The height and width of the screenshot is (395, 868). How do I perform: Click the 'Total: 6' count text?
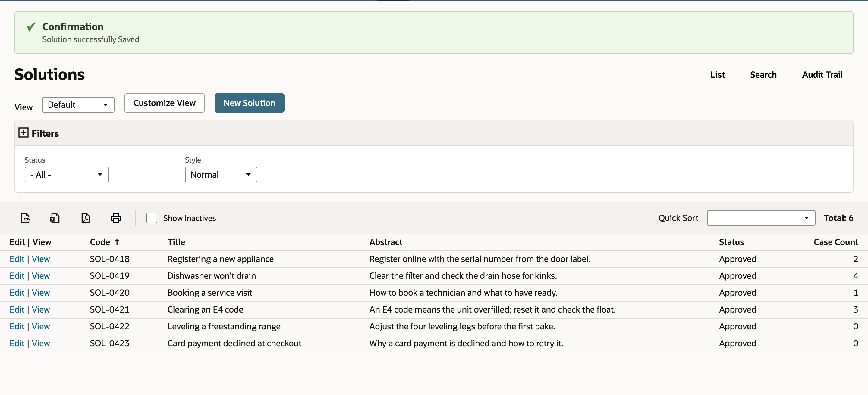838,218
